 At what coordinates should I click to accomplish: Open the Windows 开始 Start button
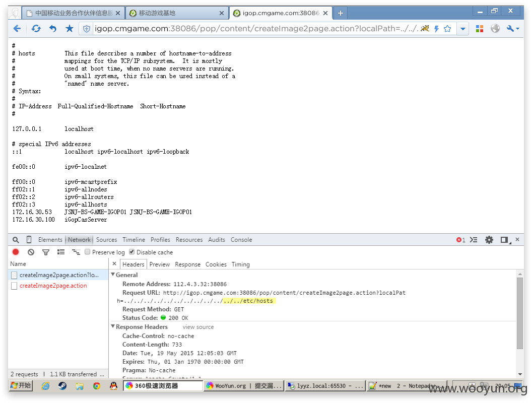click(21, 386)
